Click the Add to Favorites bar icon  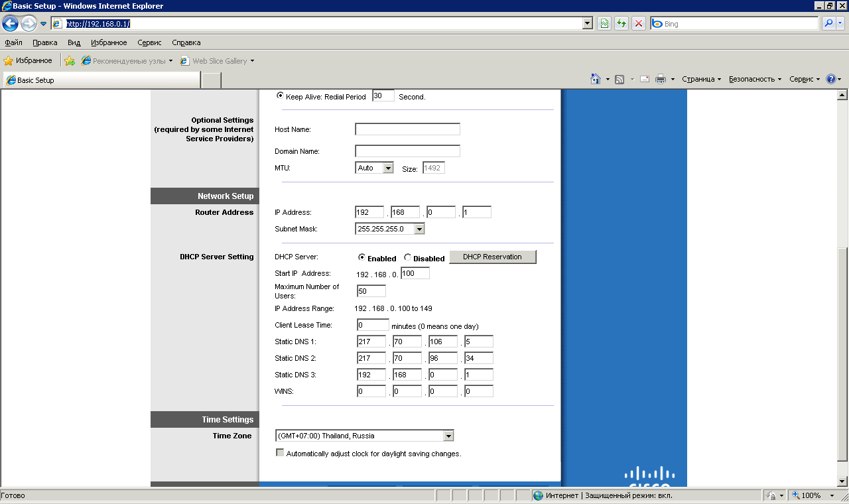click(70, 61)
